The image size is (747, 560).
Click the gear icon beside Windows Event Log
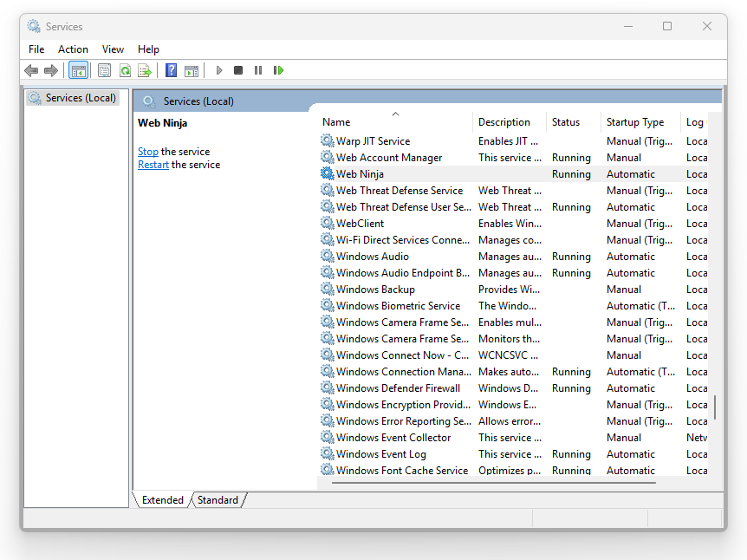click(x=328, y=453)
